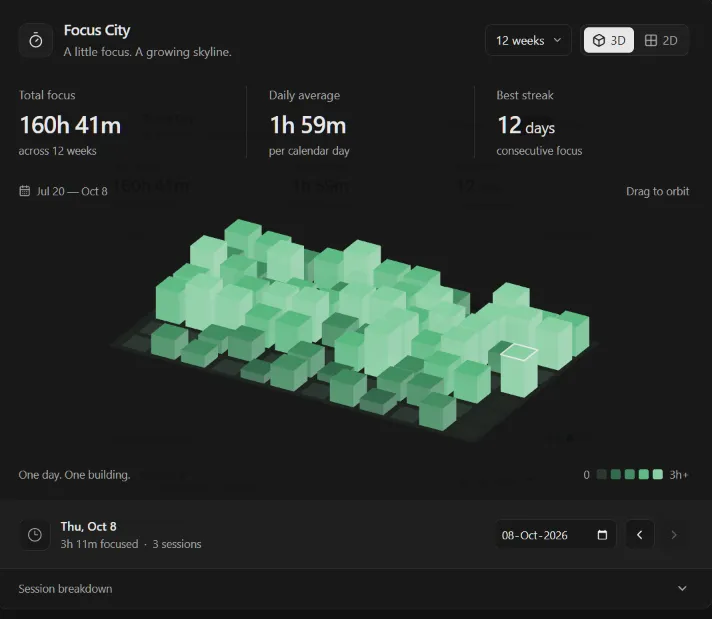Click the calendar icon beside Jul 20 — Oct 8
Image resolution: width=712 pixels, height=619 pixels.
(25, 191)
